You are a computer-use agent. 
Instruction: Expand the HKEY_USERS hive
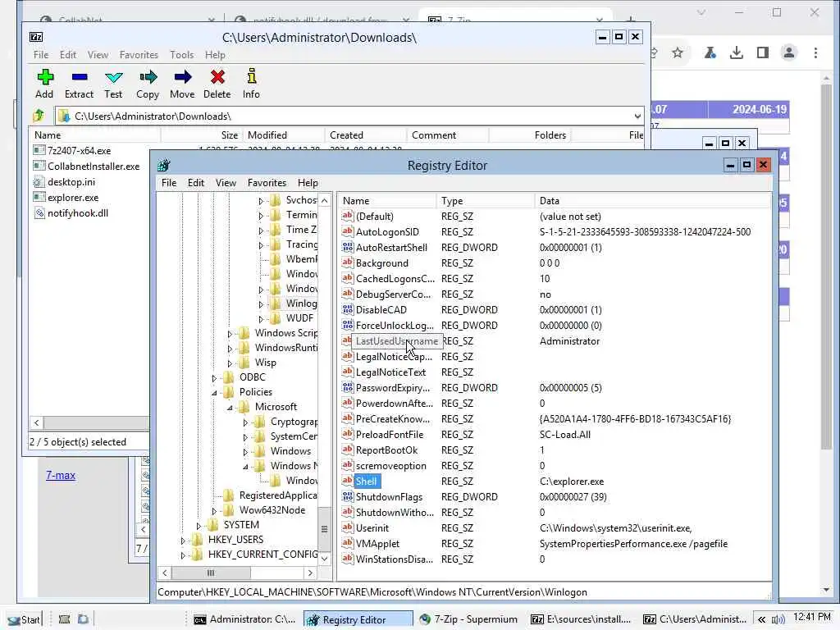[x=183, y=540]
